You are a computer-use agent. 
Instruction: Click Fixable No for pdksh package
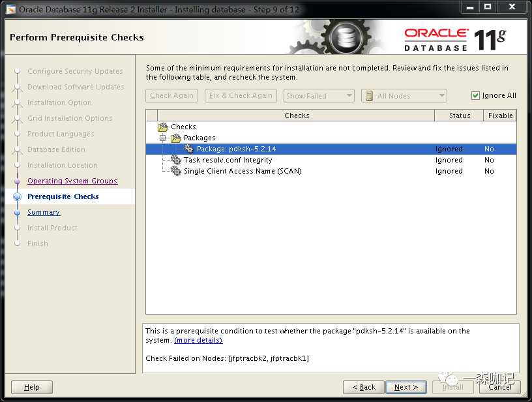pos(489,149)
